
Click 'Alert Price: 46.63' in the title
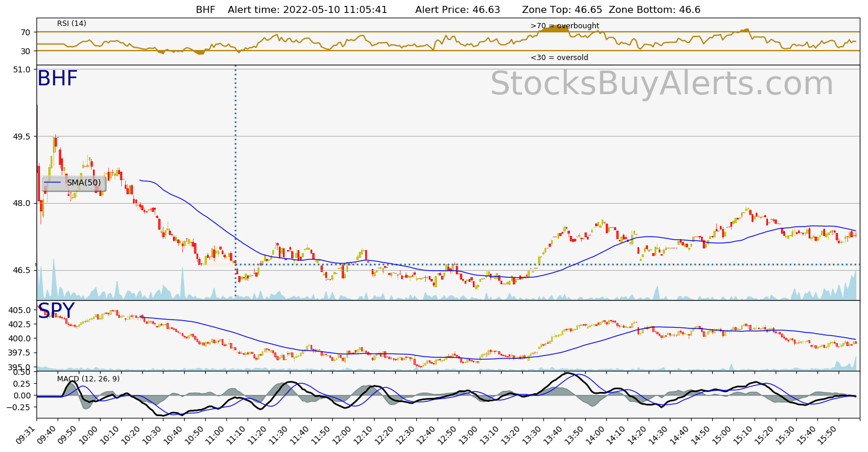pyautogui.click(x=458, y=10)
